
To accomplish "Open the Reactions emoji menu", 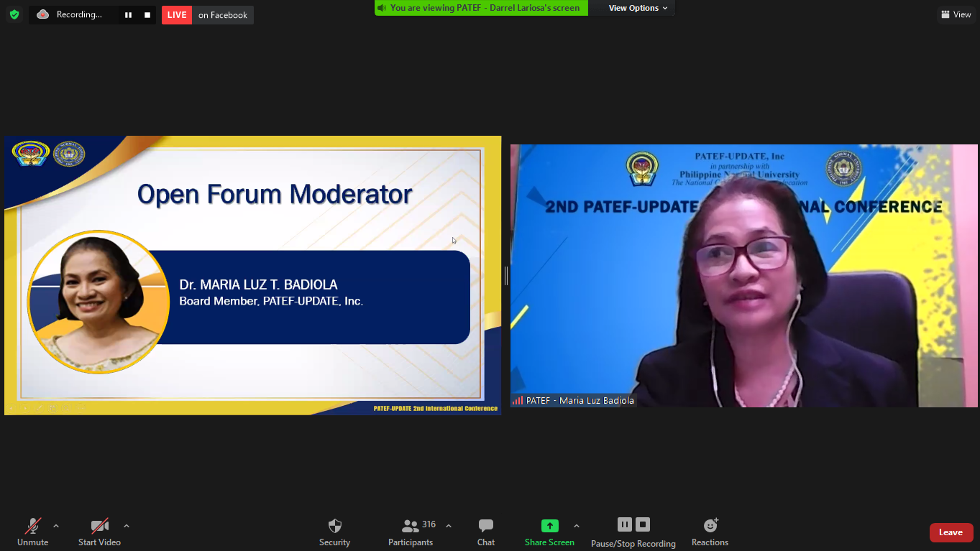I will (x=710, y=532).
